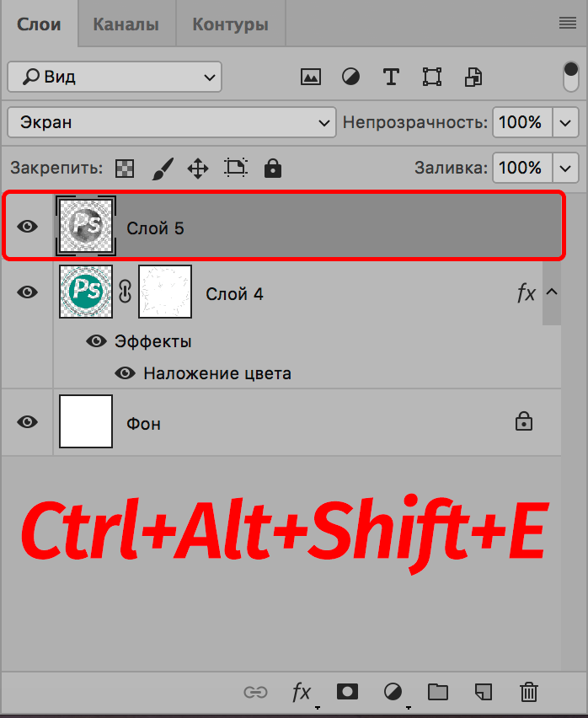588x718 pixels.
Task: Delete layer trash icon
Action: (x=528, y=692)
